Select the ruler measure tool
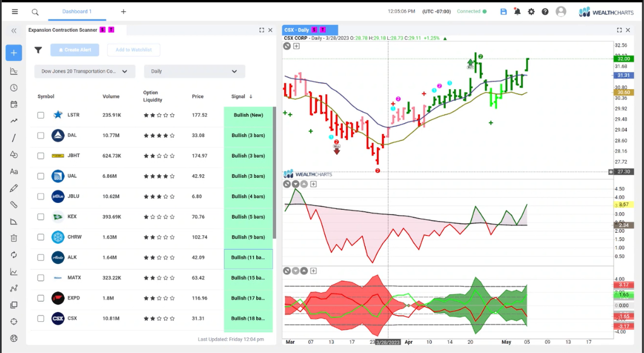 (x=13, y=205)
